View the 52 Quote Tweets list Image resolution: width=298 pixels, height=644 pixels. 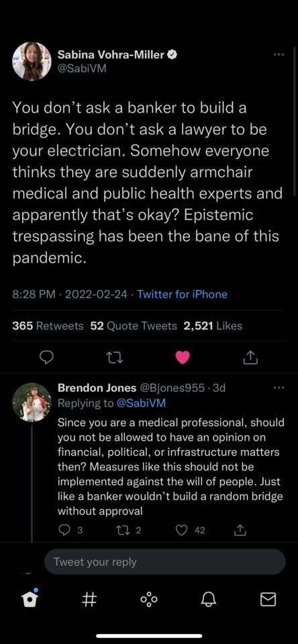click(x=134, y=326)
